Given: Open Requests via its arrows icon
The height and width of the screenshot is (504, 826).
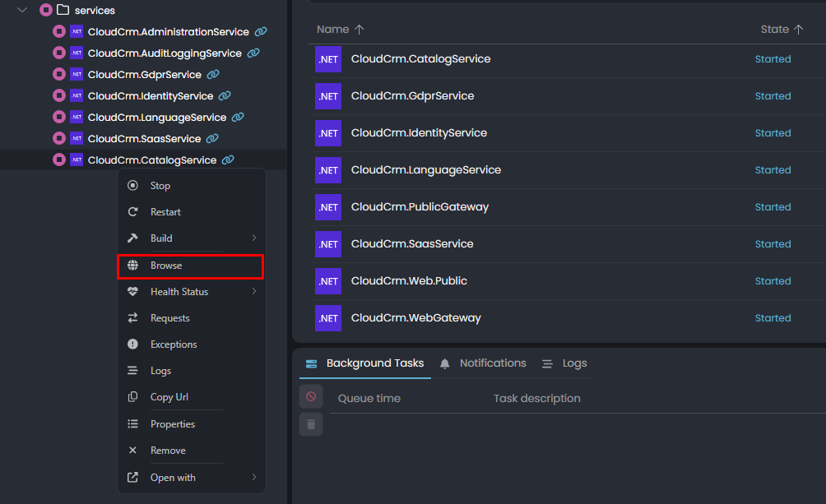Looking at the screenshot, I should [133, 317].
